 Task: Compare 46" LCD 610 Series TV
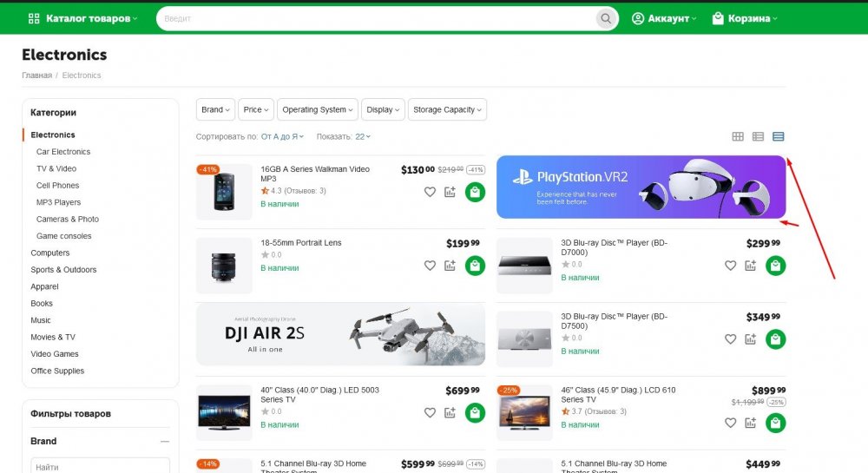[x=751, y=424]
